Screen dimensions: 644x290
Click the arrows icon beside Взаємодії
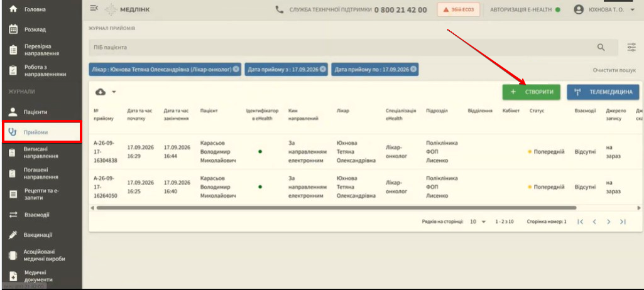click(x=13, y=215)
